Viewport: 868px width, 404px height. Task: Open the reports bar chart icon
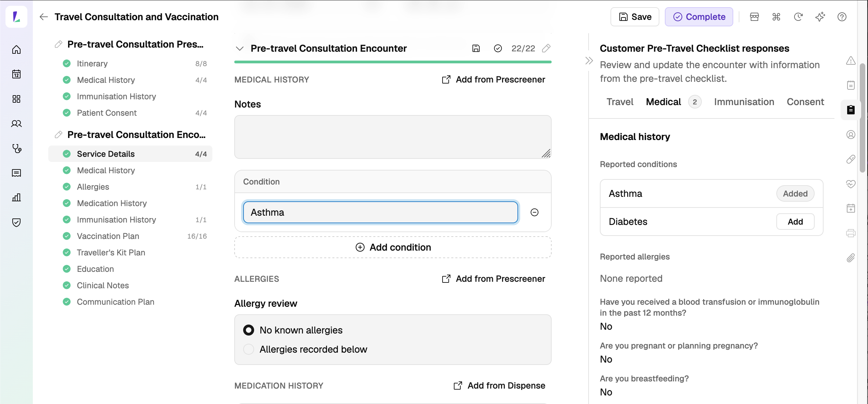pyautogui.click(x=16, y=198)
